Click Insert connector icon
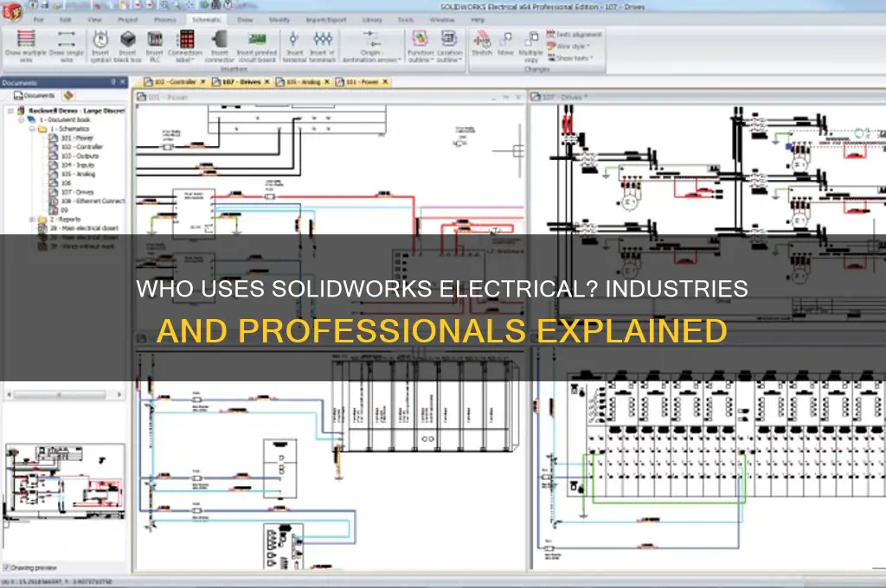 click(219, 46)
